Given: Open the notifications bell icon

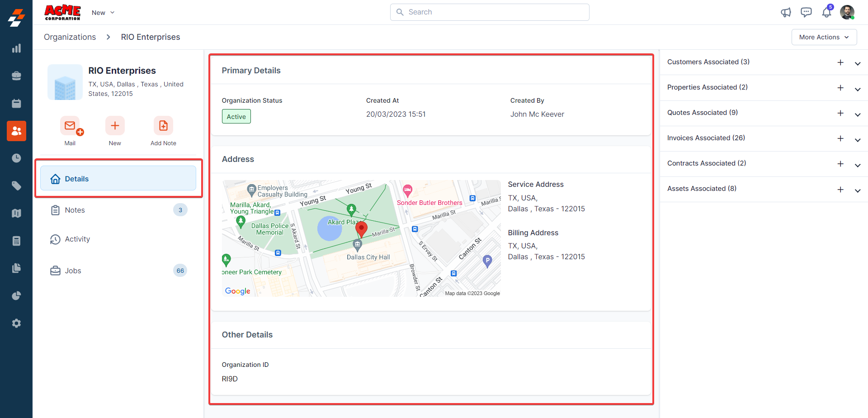Looking at the screenshot, I should coord(826,12).
